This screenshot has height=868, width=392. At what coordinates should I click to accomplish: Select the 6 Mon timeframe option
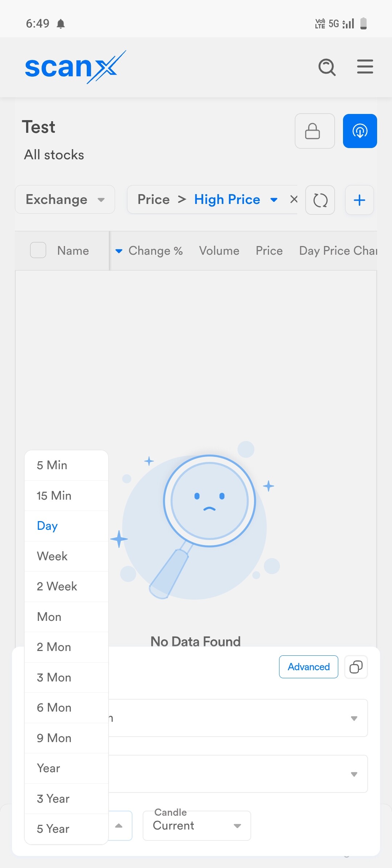coord(54,708)
